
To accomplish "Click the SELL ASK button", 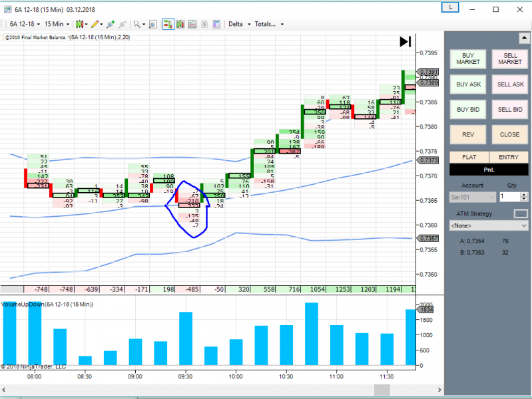I will [510, 84].
